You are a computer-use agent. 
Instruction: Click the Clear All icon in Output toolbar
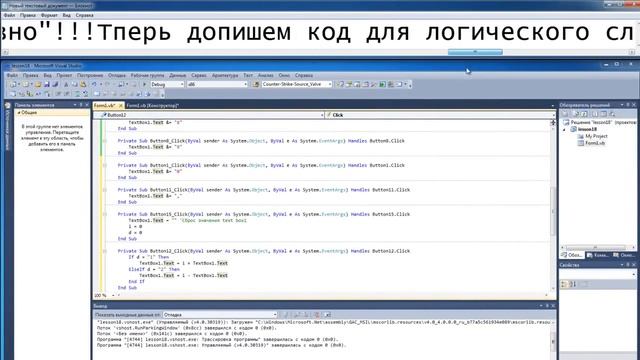[x=316, y=315]
